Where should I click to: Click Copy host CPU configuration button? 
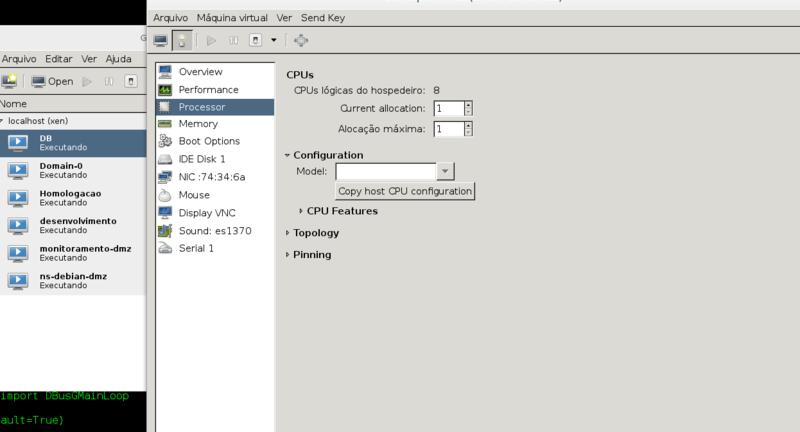click(405, 191)
